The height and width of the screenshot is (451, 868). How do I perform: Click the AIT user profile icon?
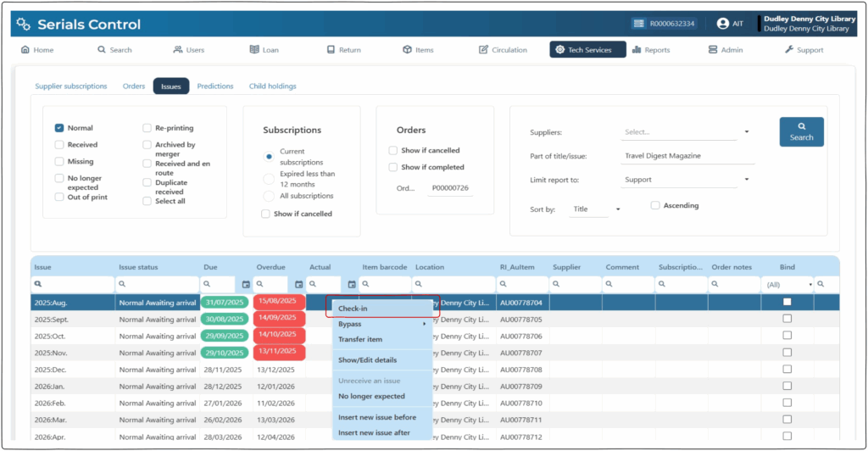(723, 24)
